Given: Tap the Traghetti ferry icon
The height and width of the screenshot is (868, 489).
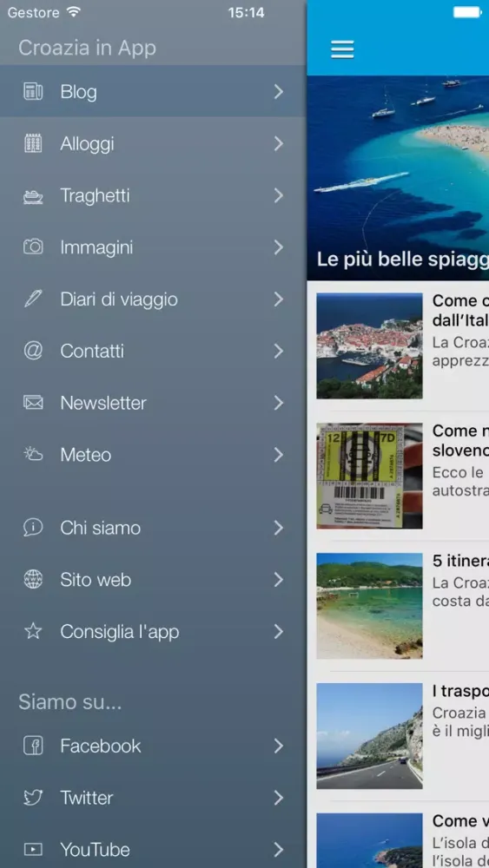Looking at the screenshot, I should click(x=33, y=196).
